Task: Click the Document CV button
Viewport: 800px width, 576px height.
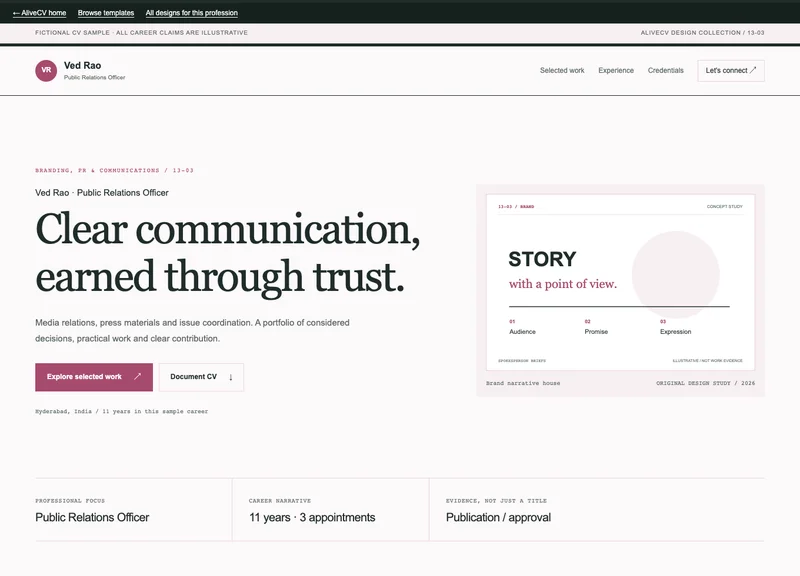Action: [201, 377]
